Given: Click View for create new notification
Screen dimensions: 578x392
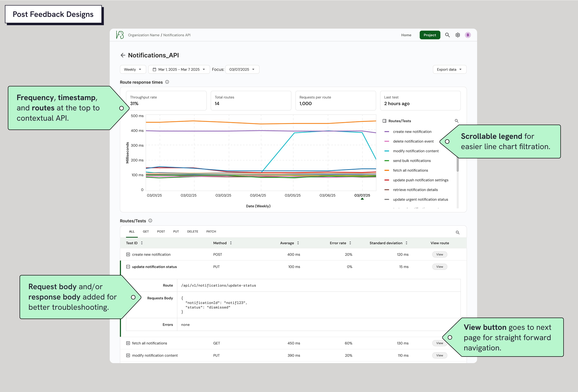Looking at the screenshot, I should tap(440, 255).
